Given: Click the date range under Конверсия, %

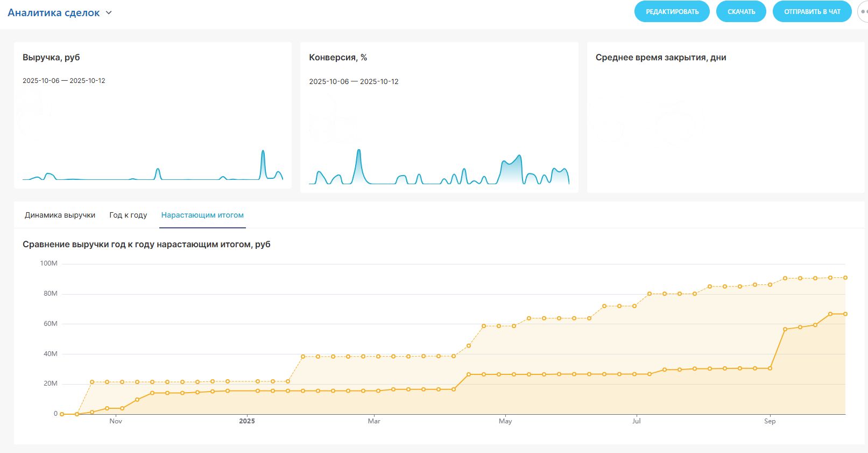Looking at the screenshot, I should coord(354,82).
